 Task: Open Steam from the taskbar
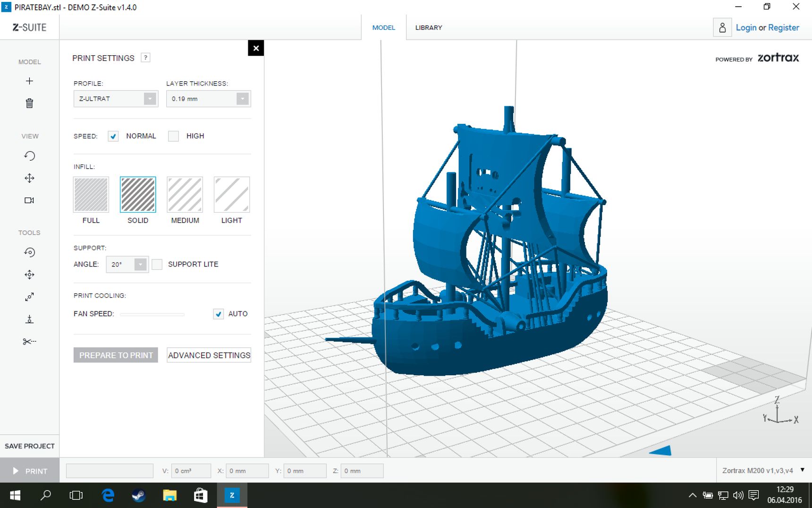[138, 495]
